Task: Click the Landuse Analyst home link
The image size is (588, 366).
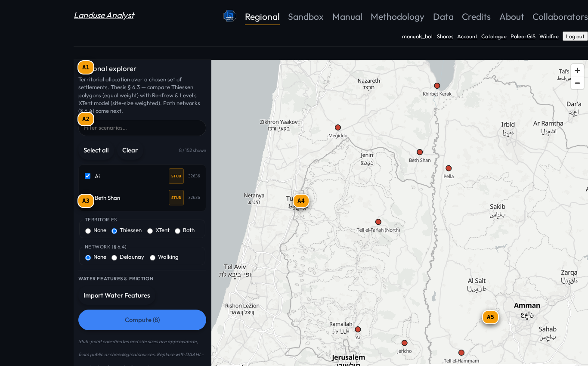Action: [x=104, y=15]
